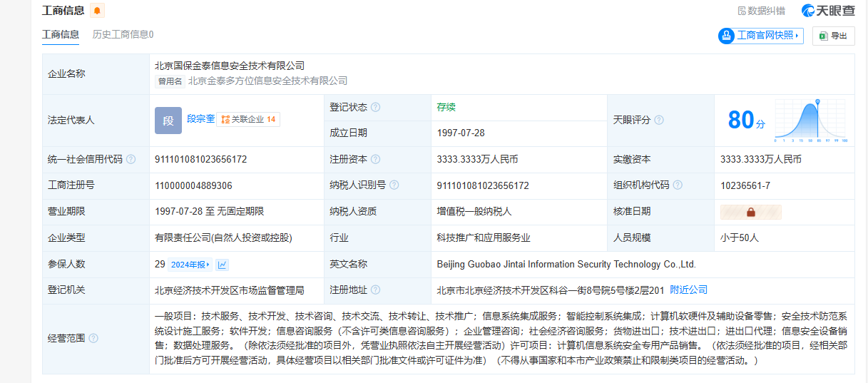This screenshot has height=383, width=868.
Task: Click the 80分 score value
Action: (x=746, y=120)
